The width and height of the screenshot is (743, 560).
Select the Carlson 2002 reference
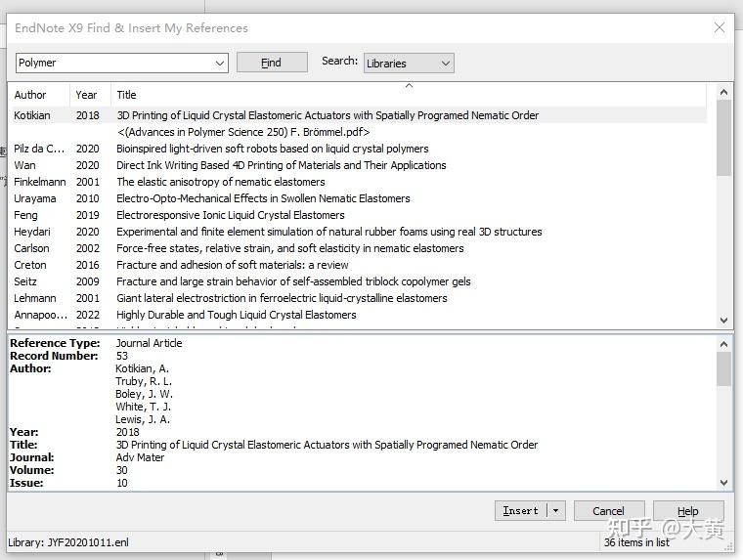[358, 248]
